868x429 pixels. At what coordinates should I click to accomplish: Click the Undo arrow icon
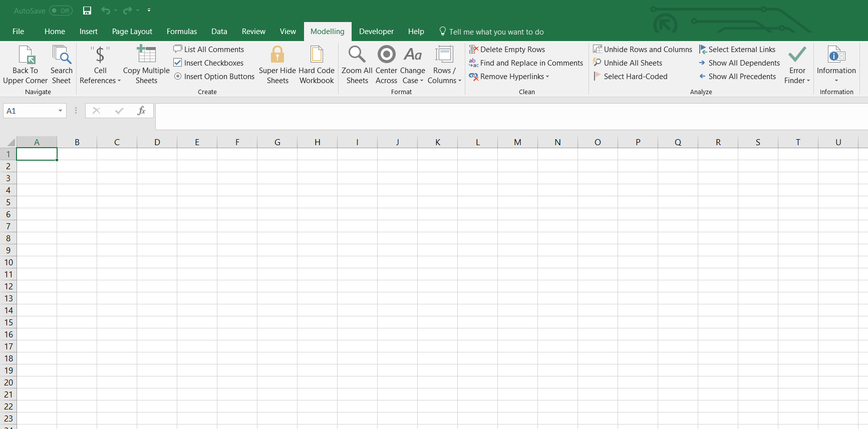pyautogui.click(x=105, y=11)
